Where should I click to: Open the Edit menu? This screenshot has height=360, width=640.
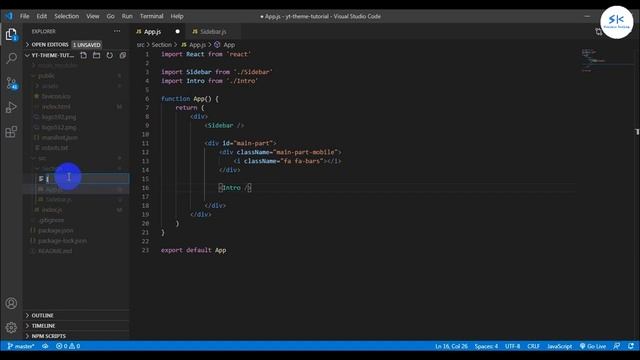(x=42, y=16)
